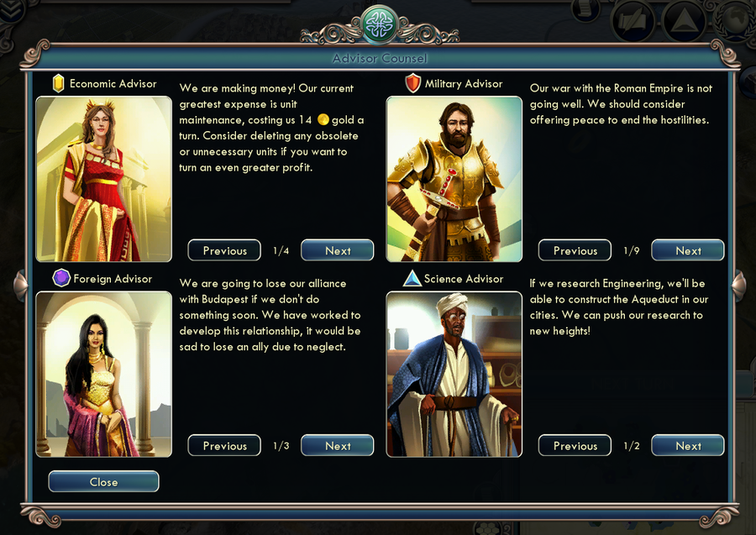Advance to next Military Advisor counsel
The image size is (756, 535).
[688, 250]
